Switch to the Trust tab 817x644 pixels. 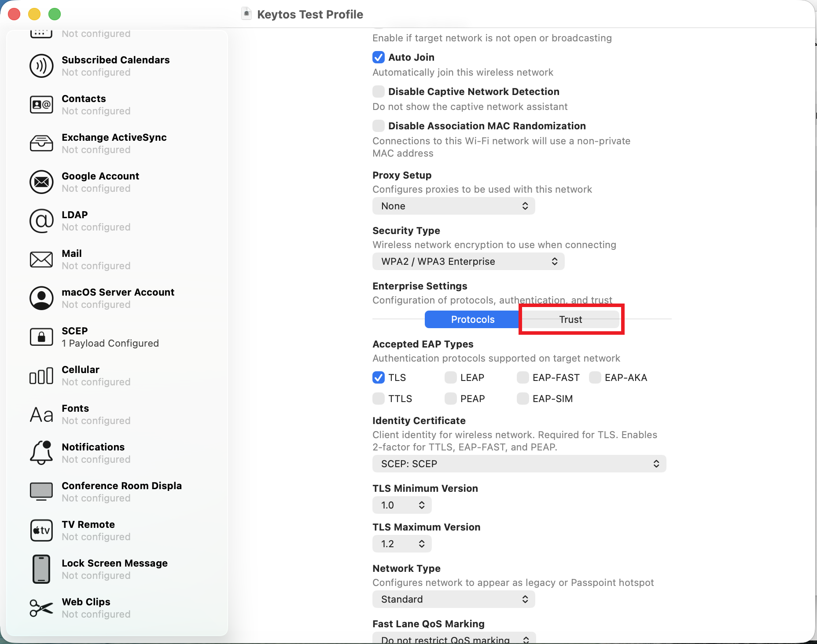570,319
